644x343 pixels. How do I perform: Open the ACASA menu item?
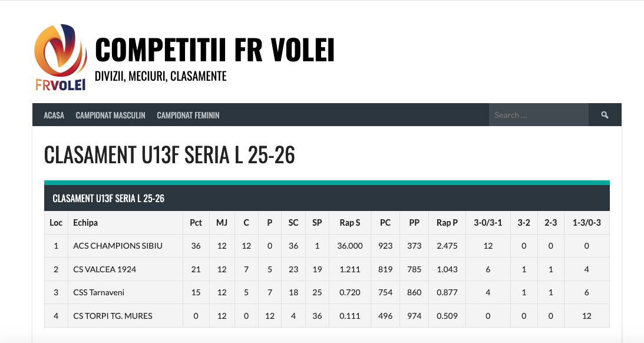(x=54, y=116)
